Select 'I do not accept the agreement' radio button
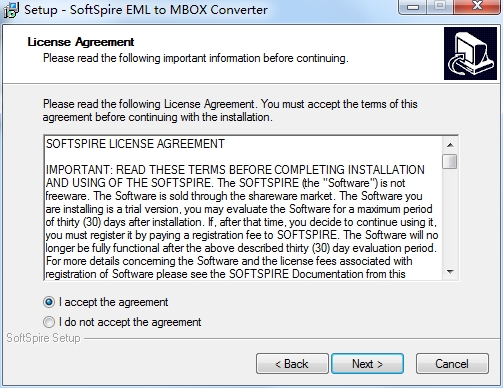503x388 pixels. [x=49, y=322]
